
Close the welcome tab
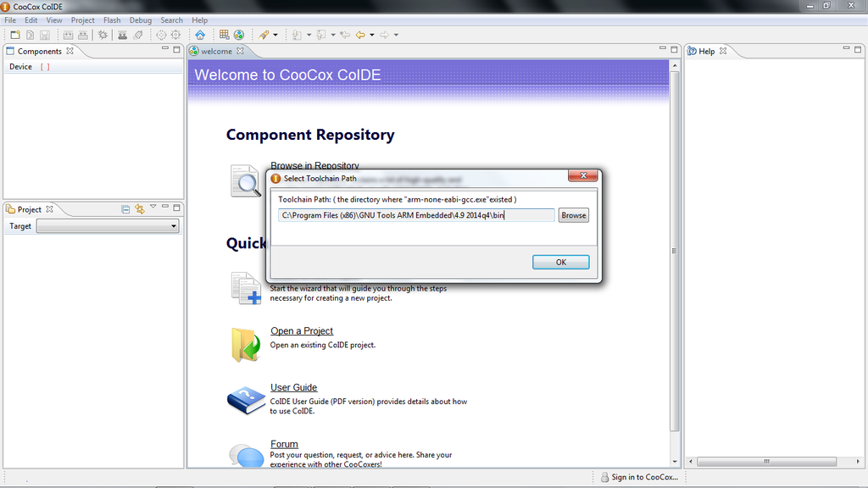point(240,51)
